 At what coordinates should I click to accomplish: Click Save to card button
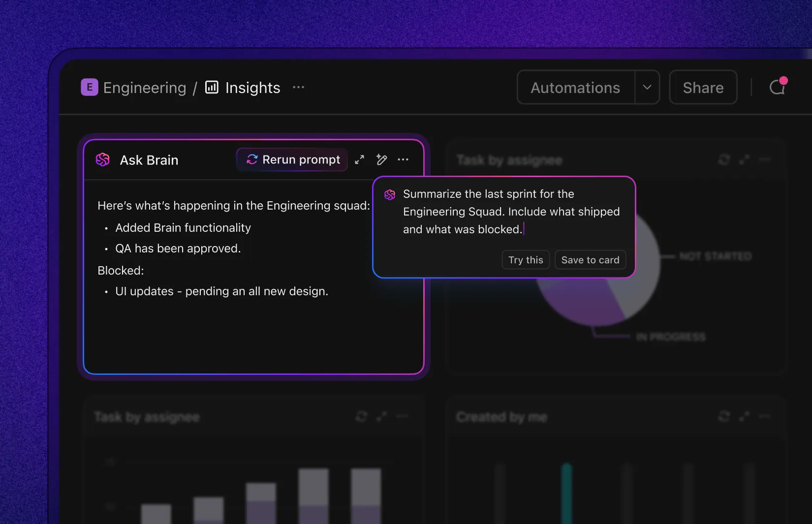[591, 260]
